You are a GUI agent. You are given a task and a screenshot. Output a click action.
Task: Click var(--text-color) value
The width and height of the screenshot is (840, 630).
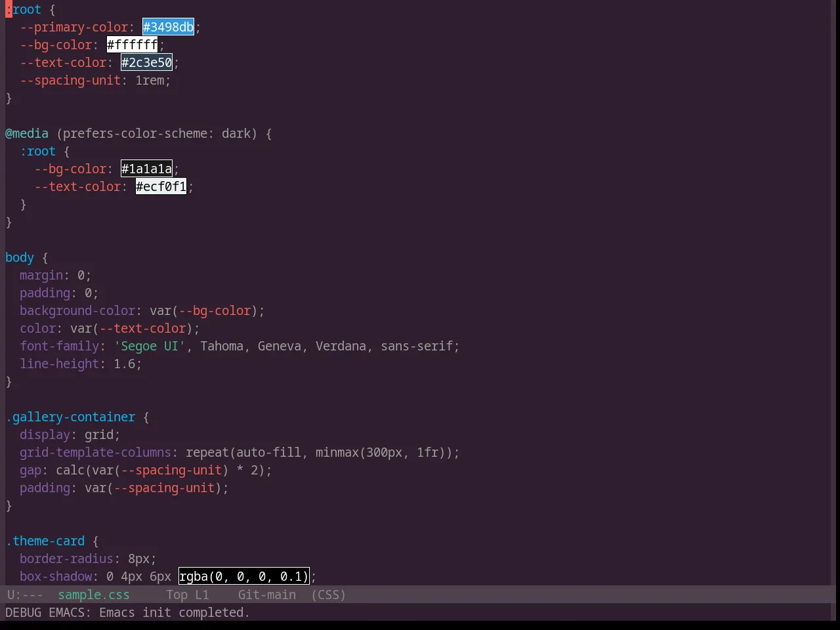[131, 328]
